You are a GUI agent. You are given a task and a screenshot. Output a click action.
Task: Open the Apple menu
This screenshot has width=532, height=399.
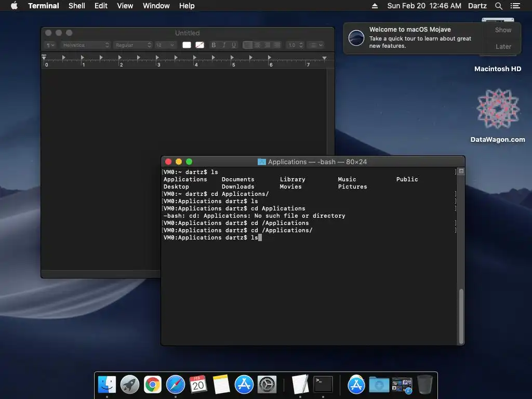click(14, 6)
